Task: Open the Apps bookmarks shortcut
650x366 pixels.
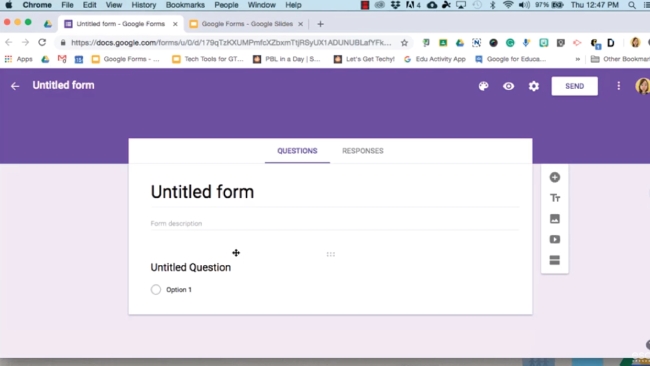Action: (x=19, y=59)
